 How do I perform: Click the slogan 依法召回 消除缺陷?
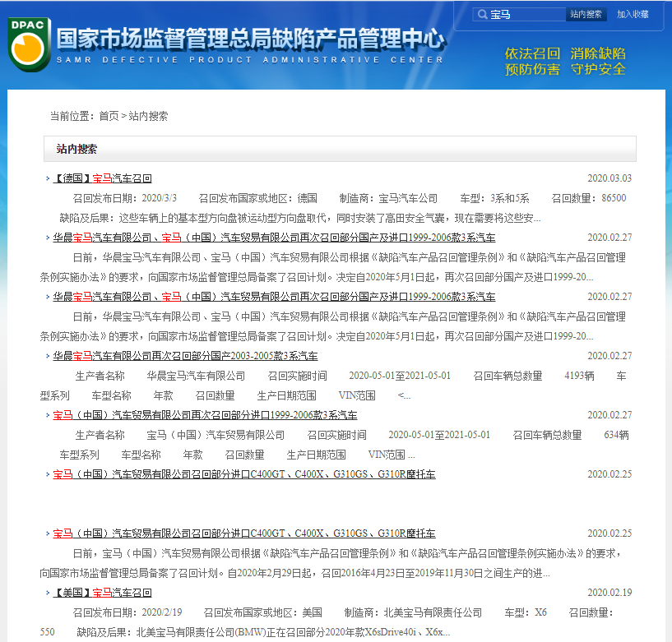565,53
